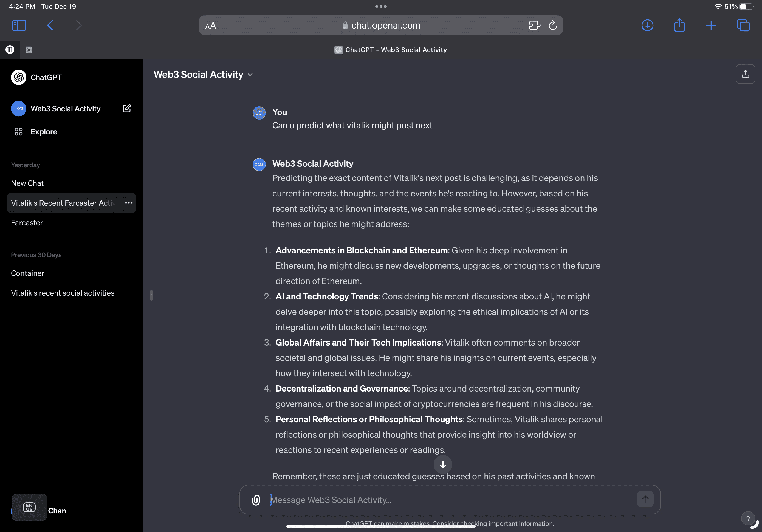Image resolution: width=762 pixels, height=532 pixels.
Task: Click the Wi-Fi status icon
Action: [x=718, y=6]
